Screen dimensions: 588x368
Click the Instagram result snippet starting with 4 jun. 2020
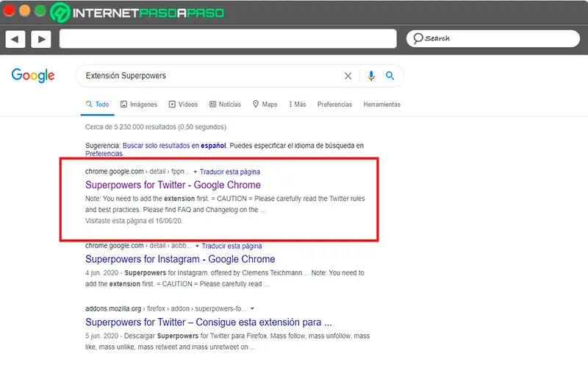[x=225, y=278]
